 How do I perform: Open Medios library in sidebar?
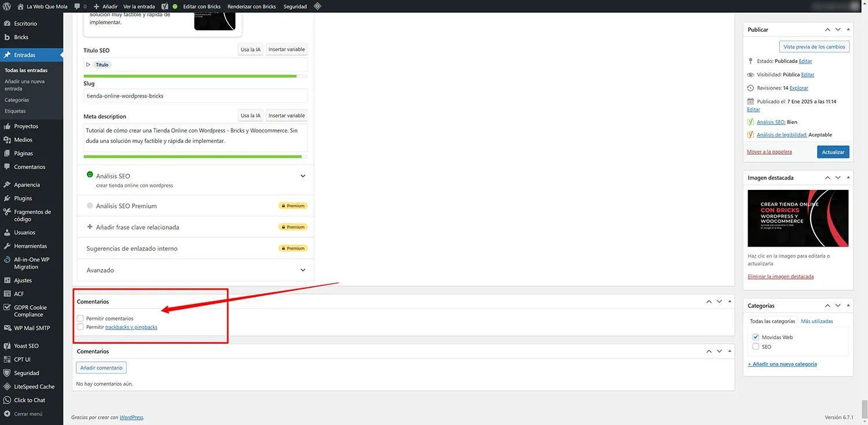tap(23, 140)
